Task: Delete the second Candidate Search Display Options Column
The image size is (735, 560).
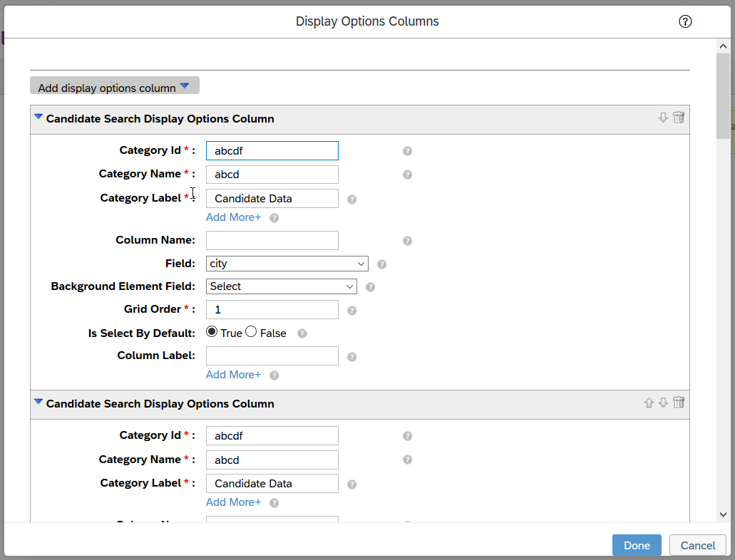Action: point(679,402)
